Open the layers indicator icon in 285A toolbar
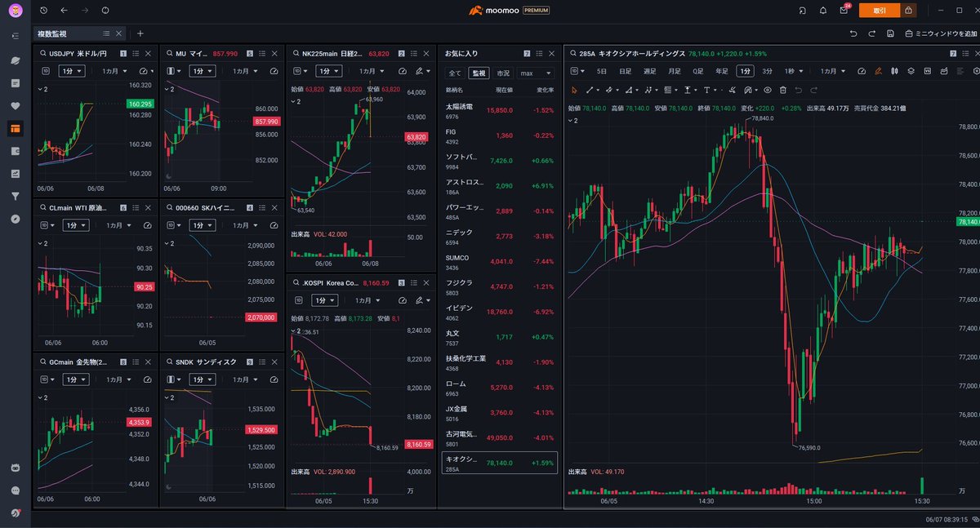Screen dimensions: 980x528 [911, 71]
